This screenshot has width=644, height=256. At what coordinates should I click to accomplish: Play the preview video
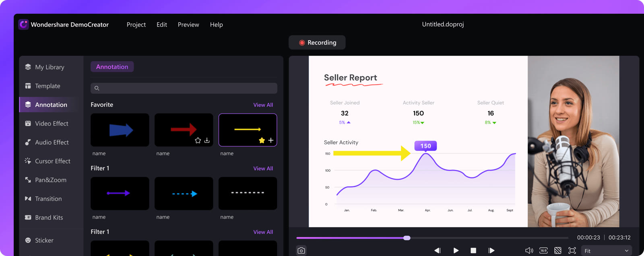pos(456,250)
